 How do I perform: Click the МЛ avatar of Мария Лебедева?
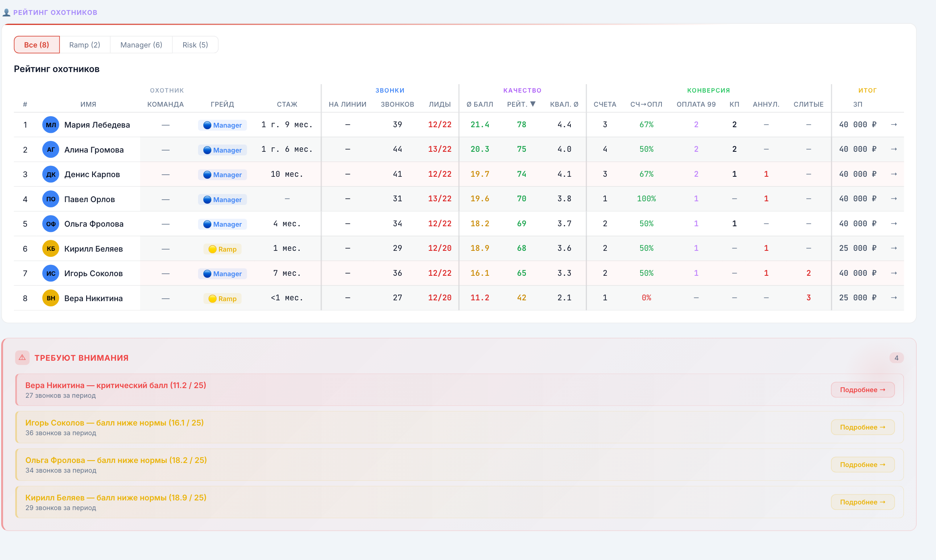click(x=51, y=125)
